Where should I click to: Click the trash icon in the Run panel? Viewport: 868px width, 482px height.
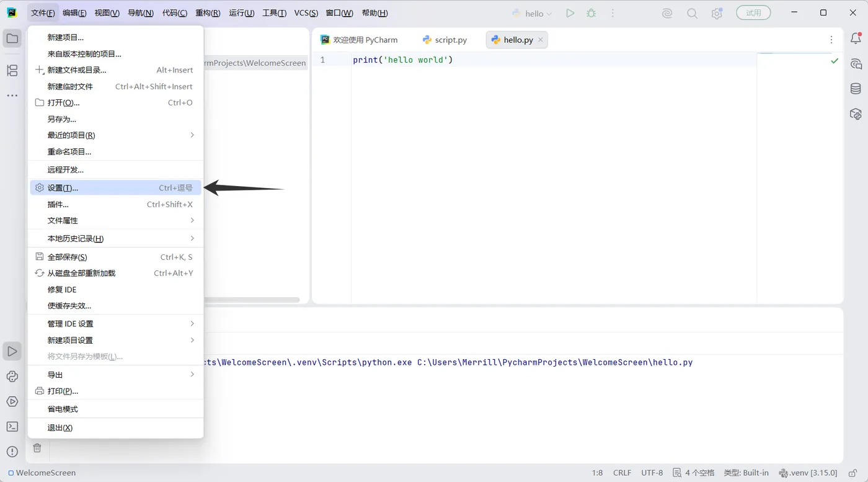point(37,448)
